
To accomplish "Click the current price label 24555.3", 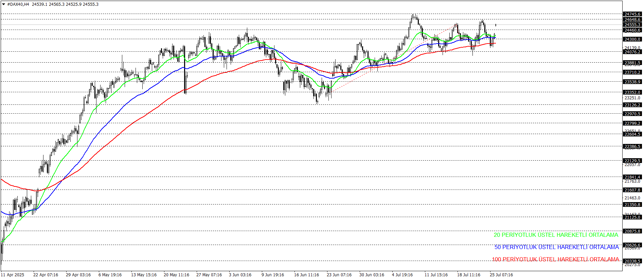I will click(x=632, y=24).
